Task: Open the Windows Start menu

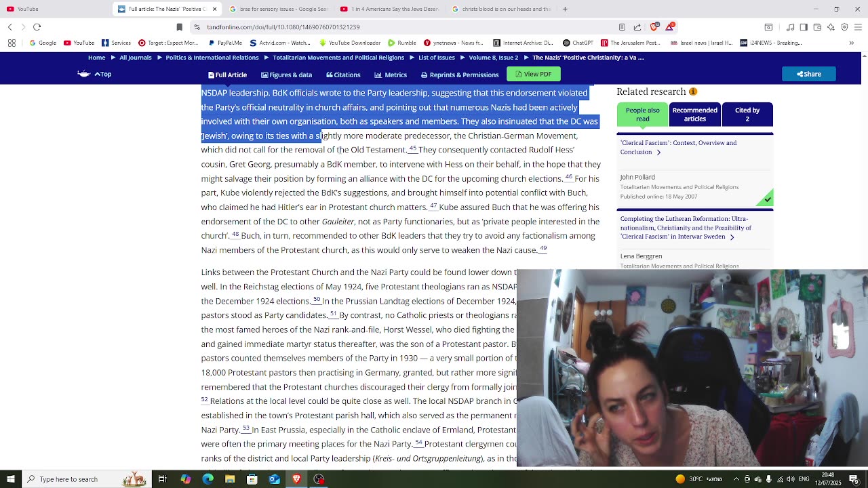Action: [x=11, y=479]
